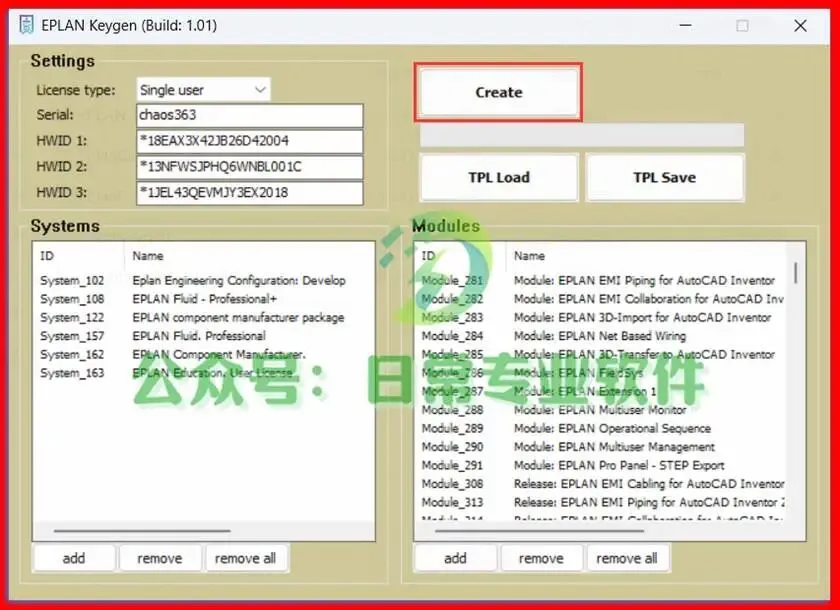Close the EPLAN Keygen window
The height and width of the screenshot is (610, 840).
[x=800, y=25]
